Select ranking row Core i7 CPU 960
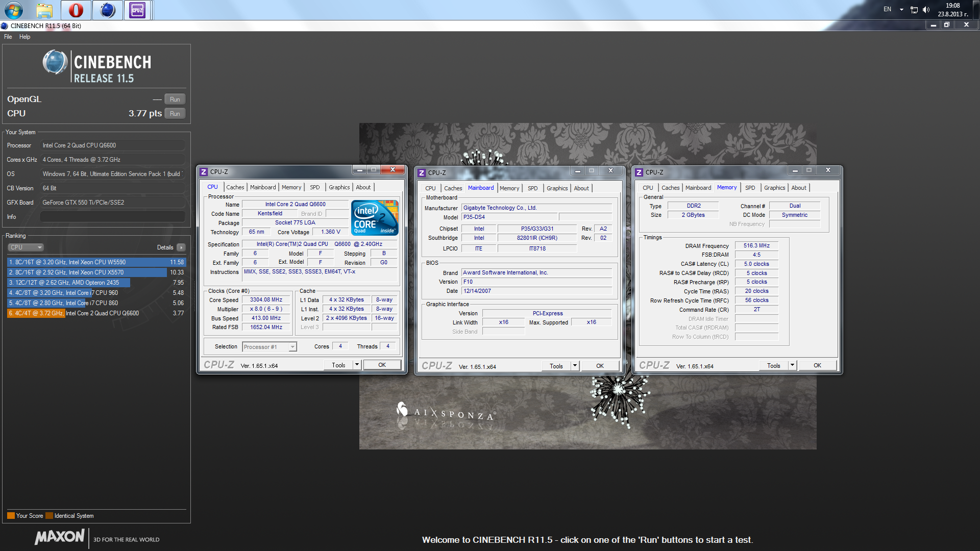The width and height of the screenshot is (980, 551). tap(96, 293)
